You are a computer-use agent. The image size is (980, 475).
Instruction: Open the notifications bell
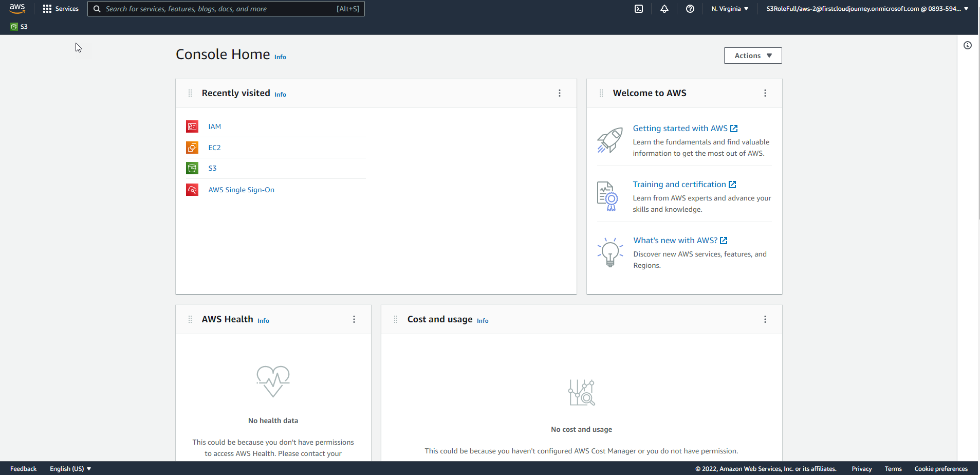tap(664, 9)
